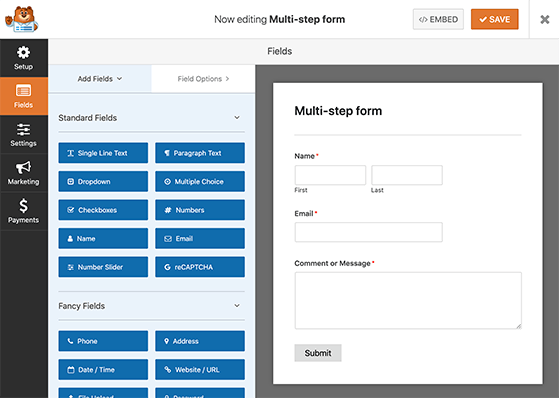This screenshot has width=559, height=398.
Task: Click the Last name input box
Action: tap(407, 175)
